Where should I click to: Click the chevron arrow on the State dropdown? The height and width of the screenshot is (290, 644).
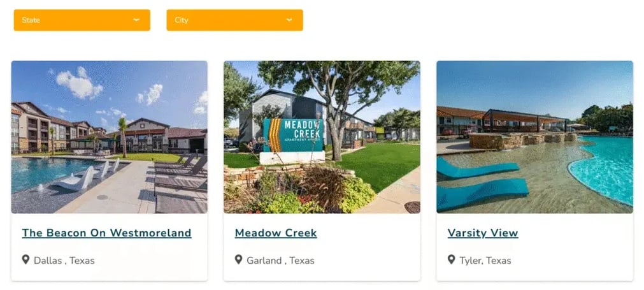136,20
